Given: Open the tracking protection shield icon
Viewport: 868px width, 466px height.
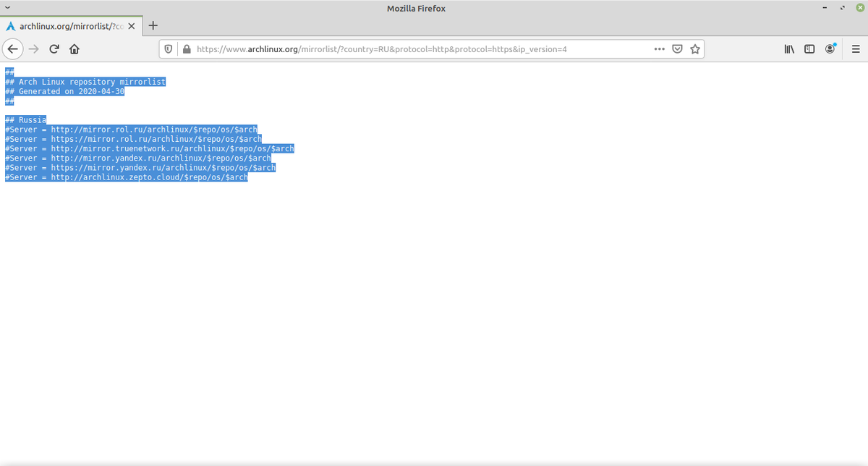Looking at the screenshot, I should (x=169, y=49).
